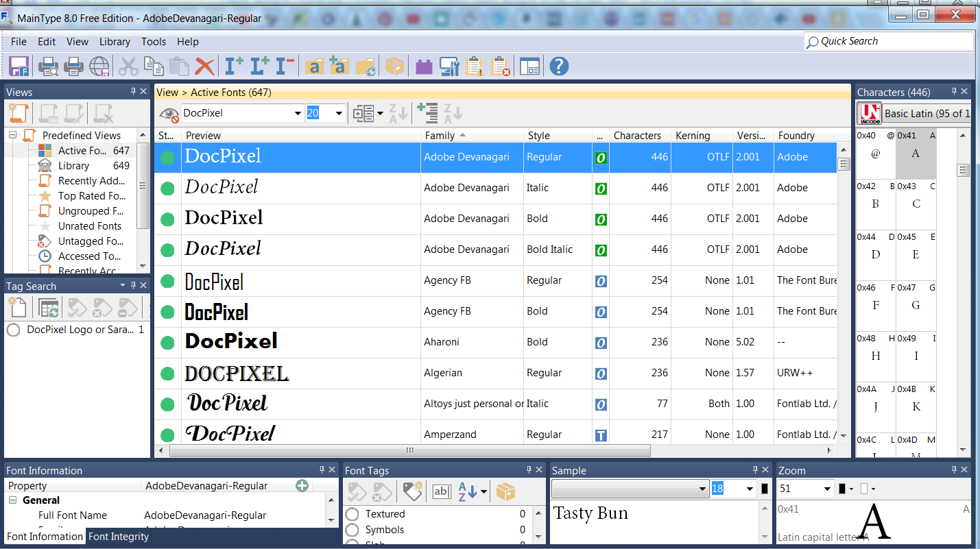Click the cardboard box package icon in the main toolbar
Image resolution: width=980 pixels, height=549 pixels.
(394, 66)
